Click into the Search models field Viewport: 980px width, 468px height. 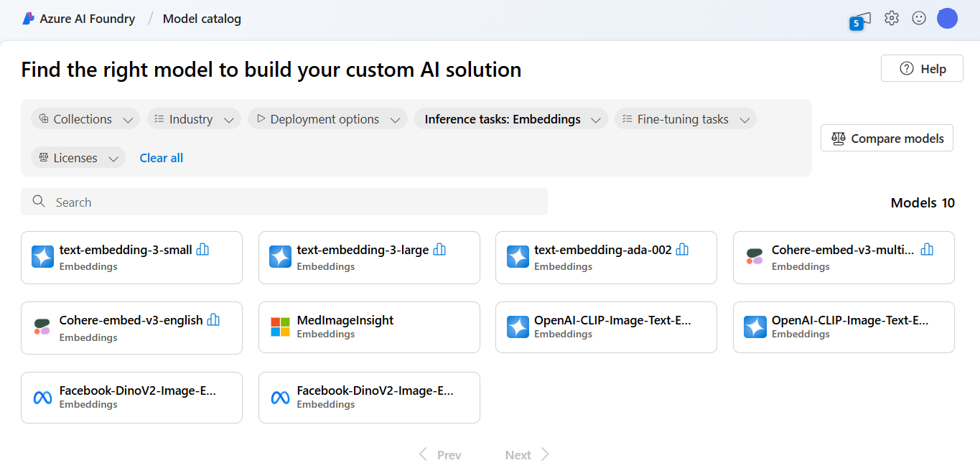(284, 202)
